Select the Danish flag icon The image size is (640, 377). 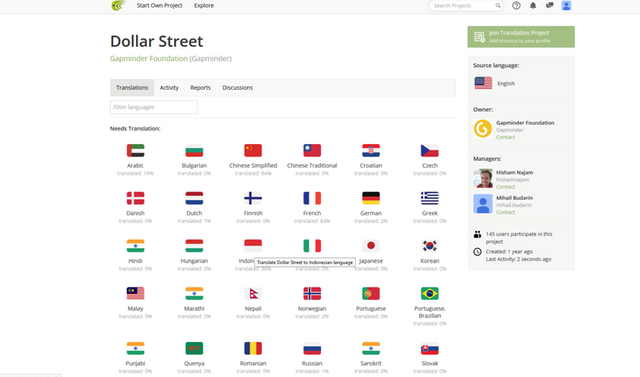pos(136,198)
